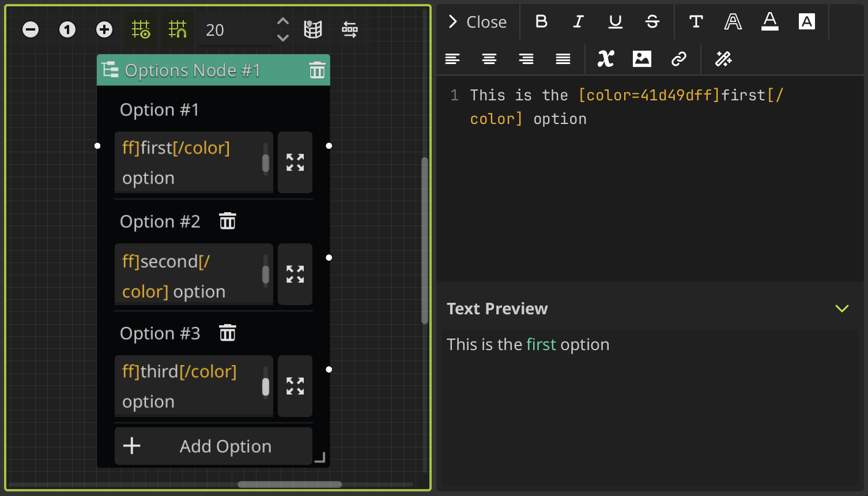Close the text editor
The width and height of the screenshot is (868, 496).
click(487, 21)
